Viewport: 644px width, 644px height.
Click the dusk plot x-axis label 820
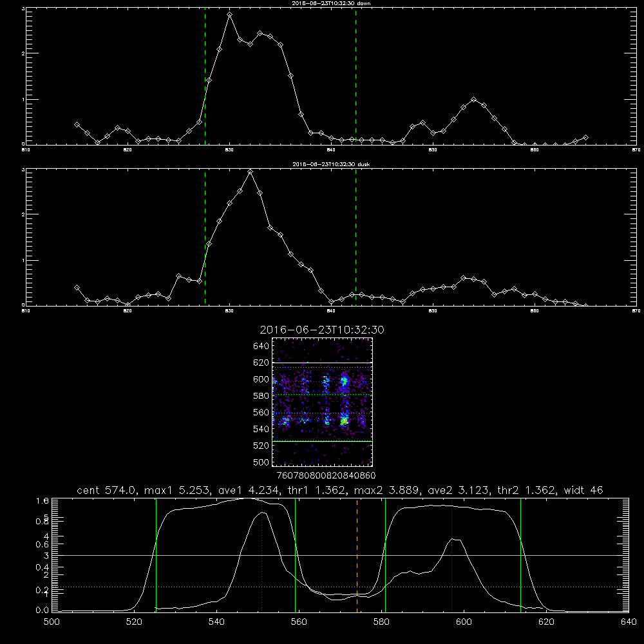[128, 311]
